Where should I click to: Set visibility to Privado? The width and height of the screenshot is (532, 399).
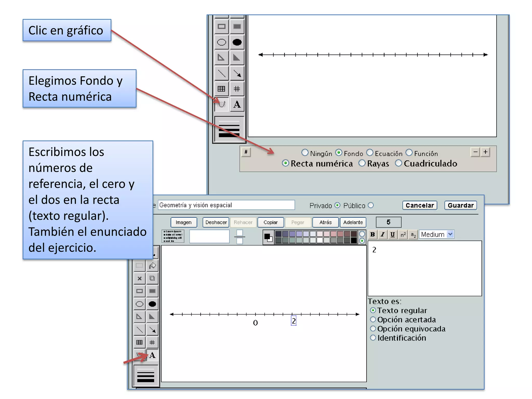[337, 205]
